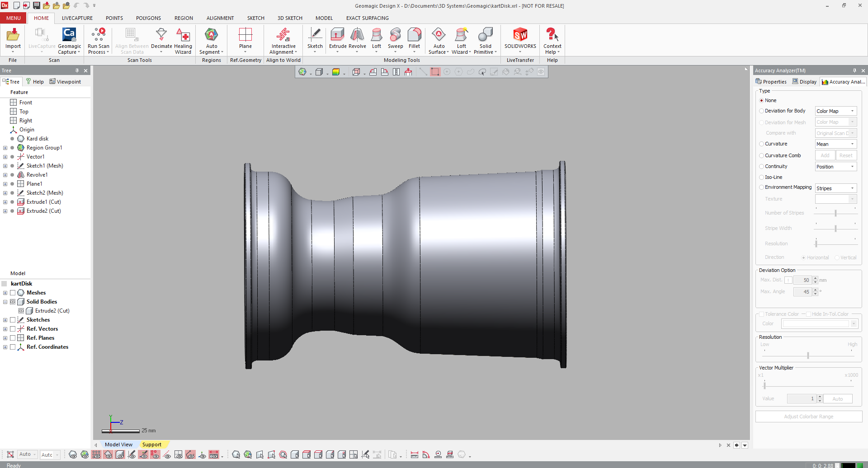Click the Extrude modeling tool icon
The image size is (868, 468).
tap(337, 36)
